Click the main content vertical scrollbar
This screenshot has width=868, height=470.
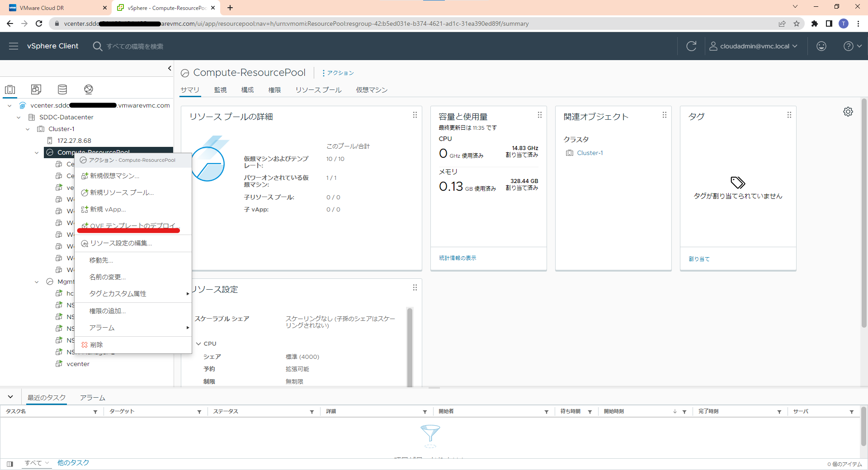point(864,213)
